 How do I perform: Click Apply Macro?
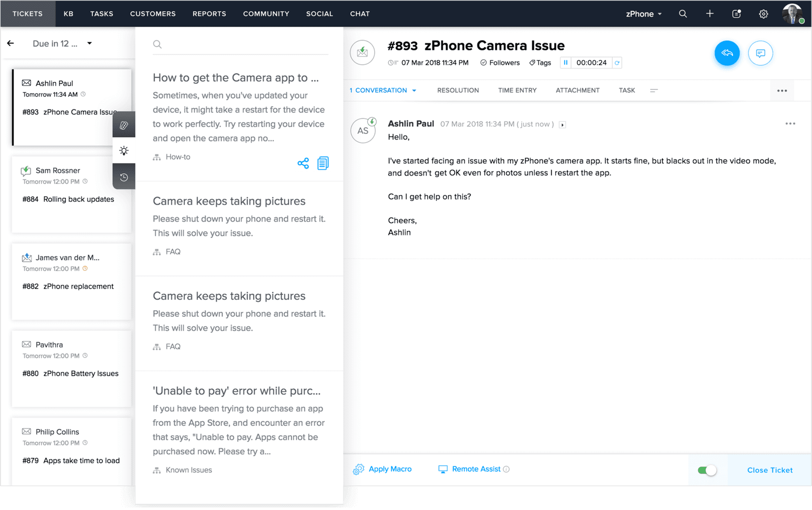click(x=382, y=469)
